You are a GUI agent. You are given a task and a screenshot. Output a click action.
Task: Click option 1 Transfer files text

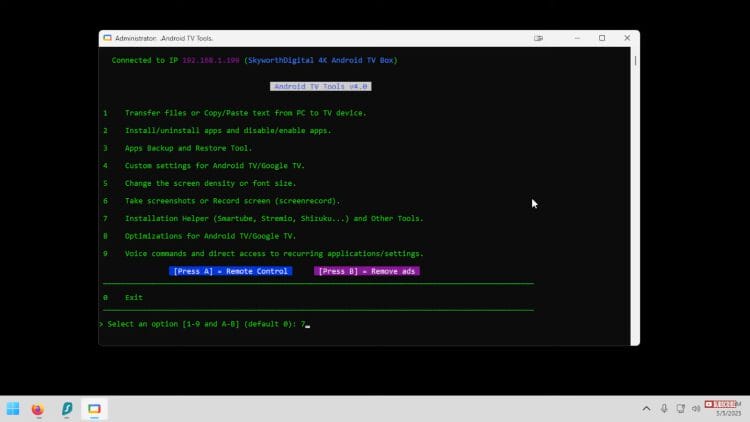pos(245,113)
